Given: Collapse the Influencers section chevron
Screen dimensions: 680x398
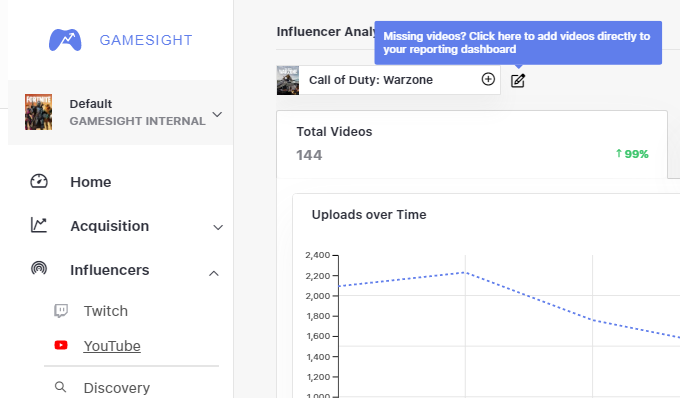Looking at the screenshot, I should [214, 273].
